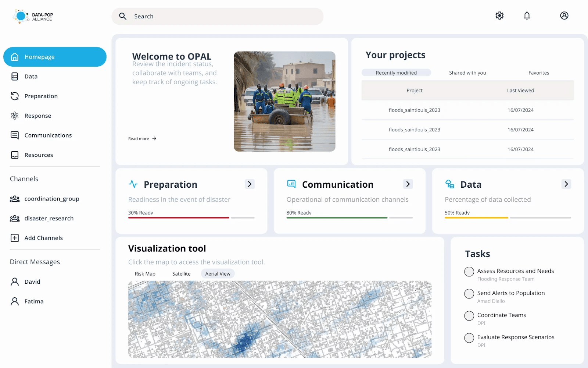This screenshot has height=368, width=588.
Task: Expand the Data card chevron
Action: (566, 184)
